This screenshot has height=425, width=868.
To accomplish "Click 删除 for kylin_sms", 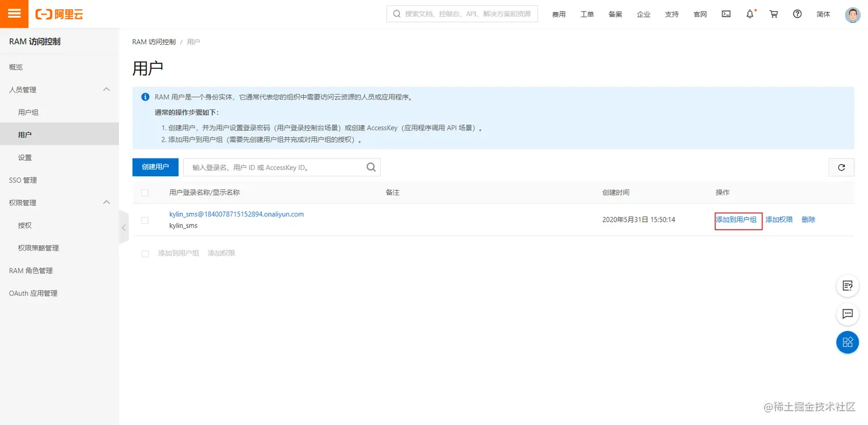I will 808,220.
